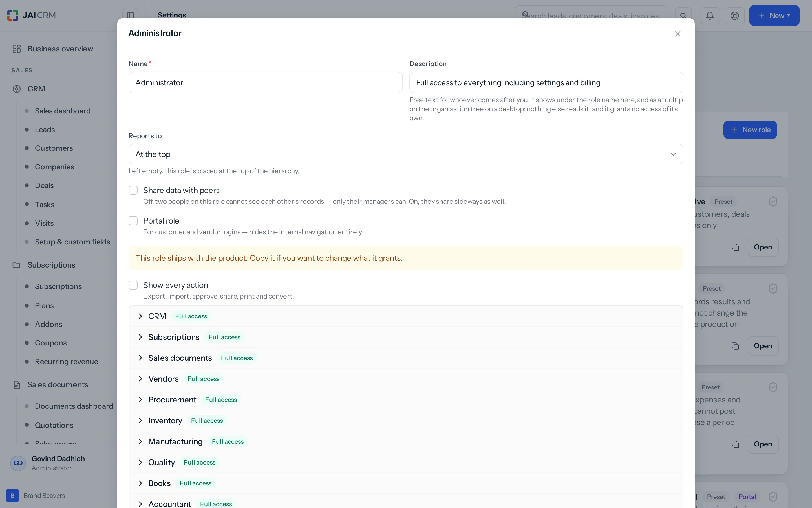
Task: Click the Subscriptions folder icon in sidebar
Action: [x=16, y=265]
